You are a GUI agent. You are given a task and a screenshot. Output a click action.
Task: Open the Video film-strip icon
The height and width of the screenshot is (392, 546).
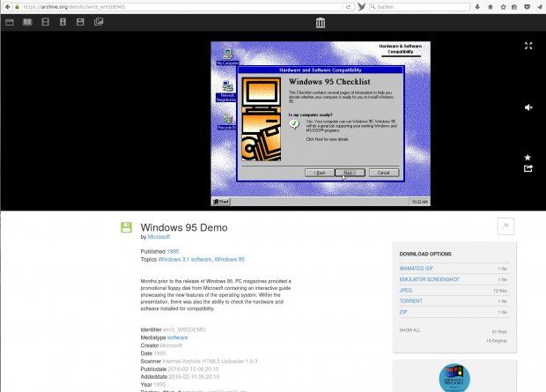(45, 22)
